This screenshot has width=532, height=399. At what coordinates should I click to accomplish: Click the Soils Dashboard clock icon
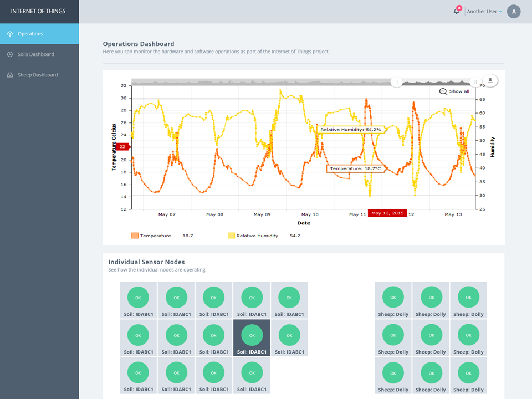[x=10, y=54]
